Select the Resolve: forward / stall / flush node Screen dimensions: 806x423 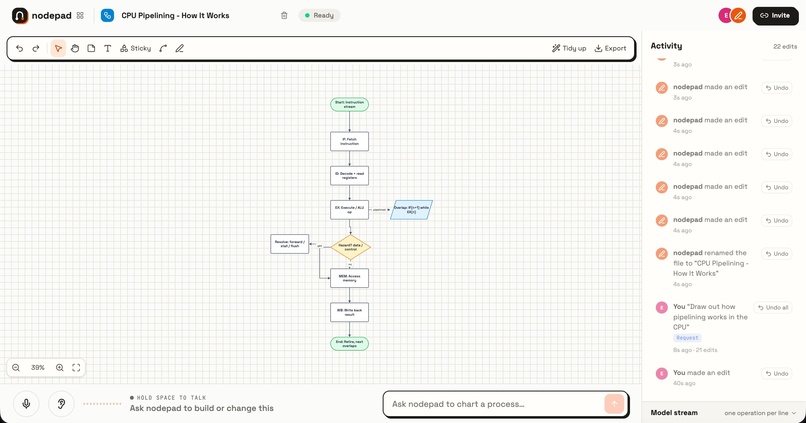point(290,244)
